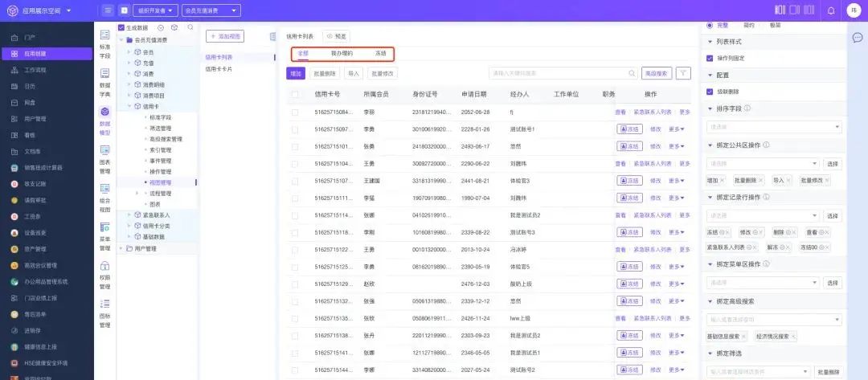Click 修改 link in the 张勇 row

656,146
